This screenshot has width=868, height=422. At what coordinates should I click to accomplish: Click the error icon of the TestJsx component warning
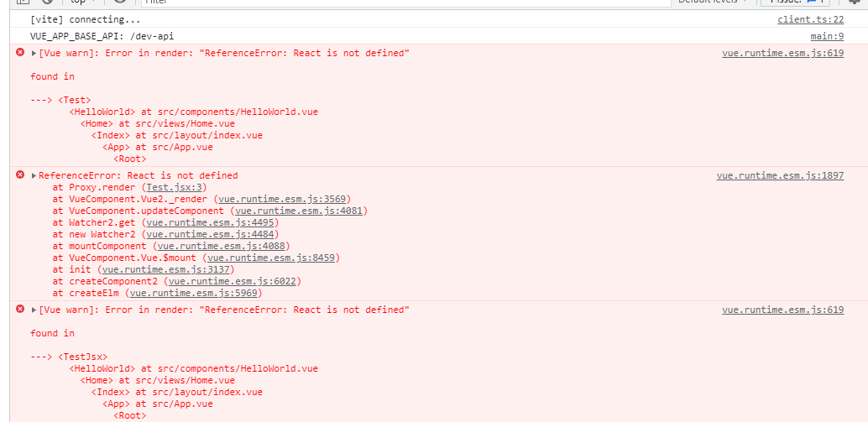(20, 309)
